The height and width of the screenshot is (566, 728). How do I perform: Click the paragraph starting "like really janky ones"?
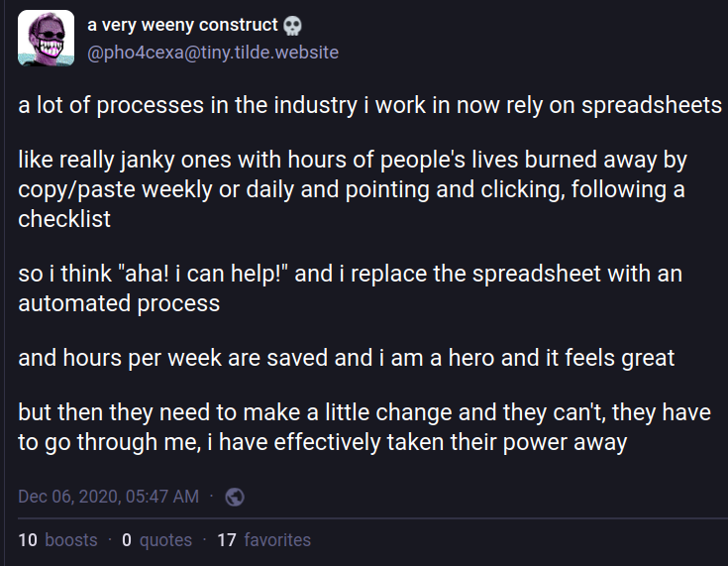pyautogui.click(x=352, y=188)
